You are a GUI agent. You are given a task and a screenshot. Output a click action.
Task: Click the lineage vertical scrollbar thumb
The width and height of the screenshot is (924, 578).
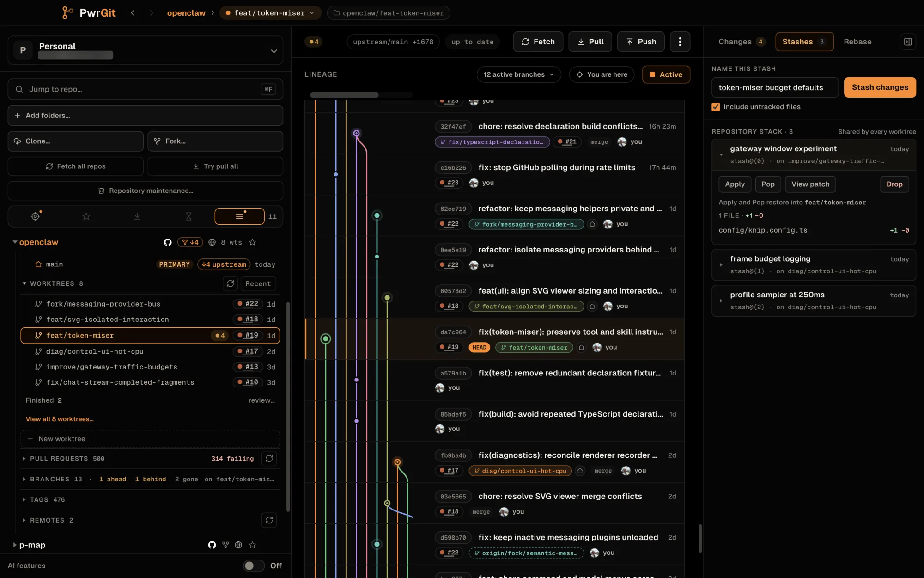pos(700,538)
